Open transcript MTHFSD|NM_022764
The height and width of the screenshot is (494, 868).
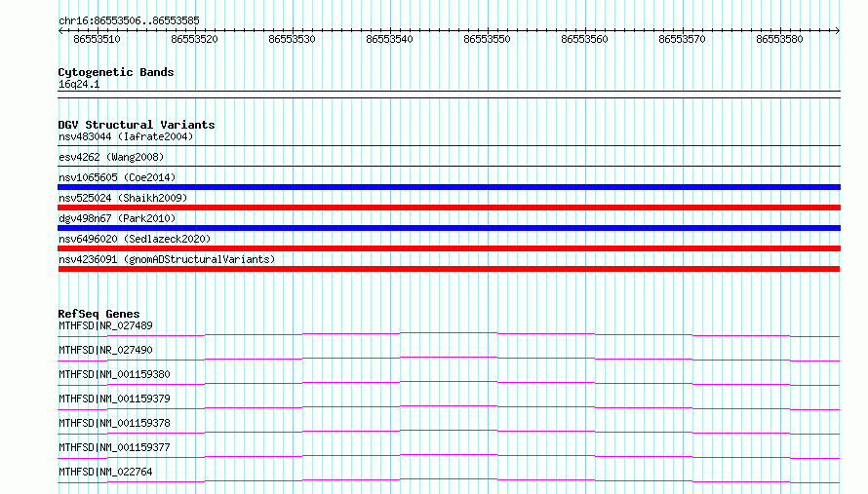pos(105,472)
